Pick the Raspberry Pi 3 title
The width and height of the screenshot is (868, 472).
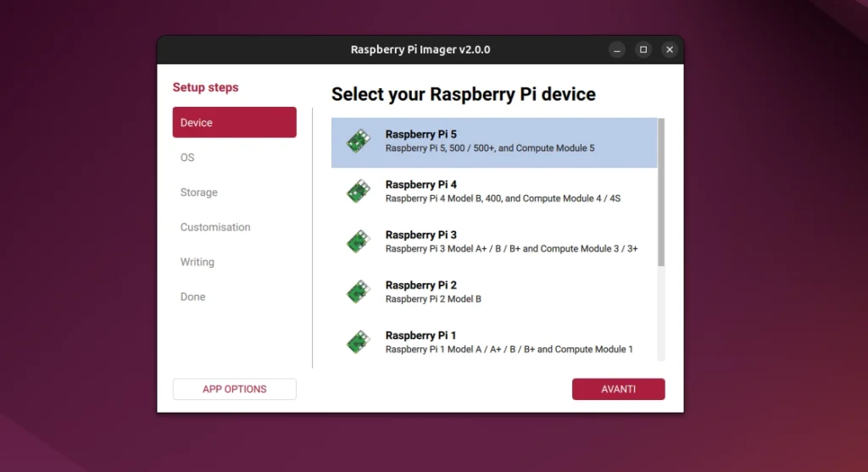[x=420, y=236]
